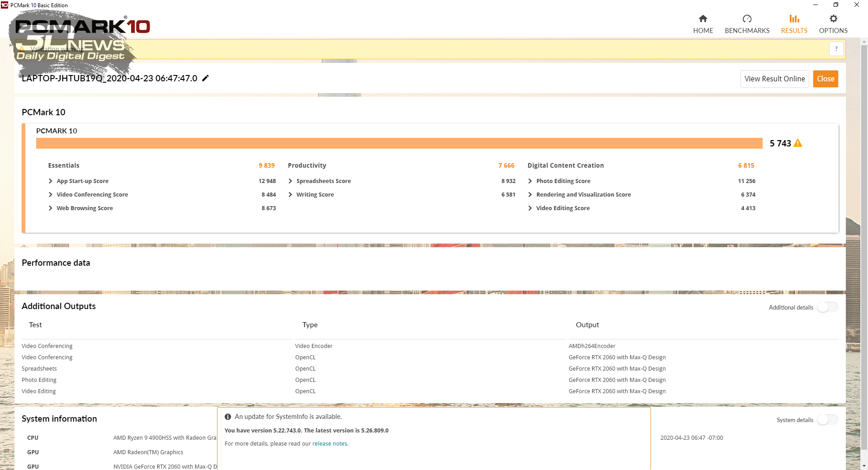This screenshot has width=868, height=470.
Task: Click the orange PCMark 10 score bar
Action: 399,143
